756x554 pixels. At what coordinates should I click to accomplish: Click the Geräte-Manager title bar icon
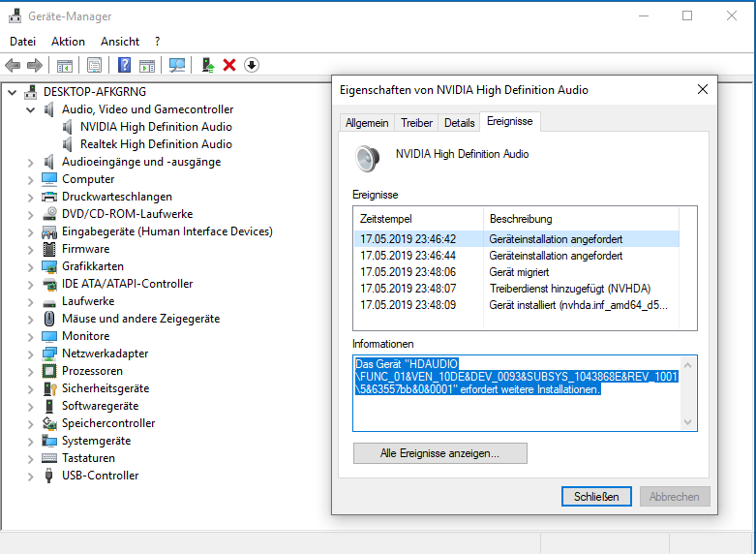tap(15, 15)
